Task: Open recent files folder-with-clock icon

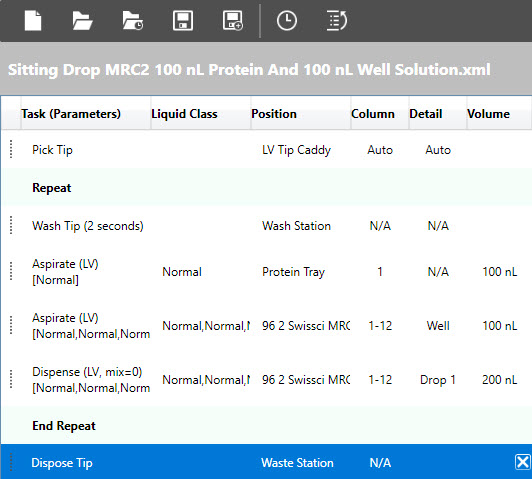Action: point(133,21)
